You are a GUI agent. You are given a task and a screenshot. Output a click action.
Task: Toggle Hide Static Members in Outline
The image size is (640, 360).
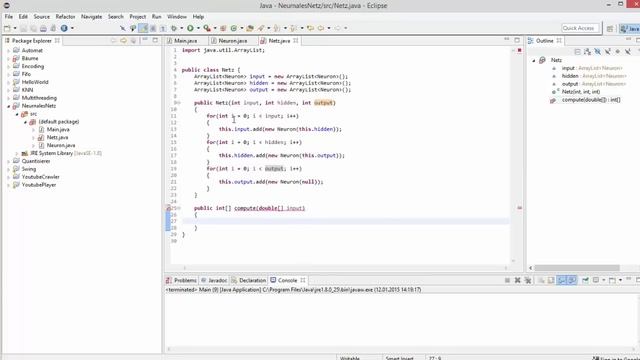608,51
